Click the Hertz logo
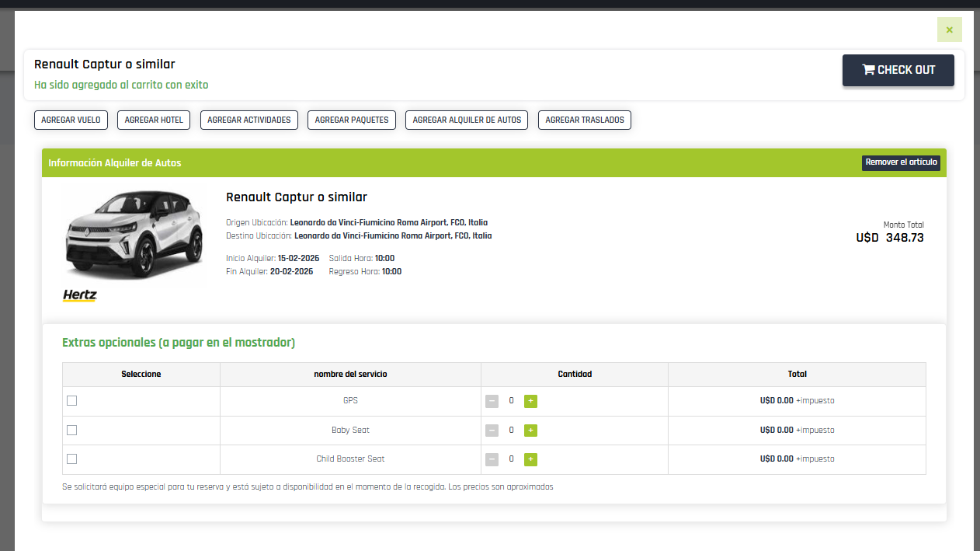Screen dimensions: 980x551 (x=79, y=295)
